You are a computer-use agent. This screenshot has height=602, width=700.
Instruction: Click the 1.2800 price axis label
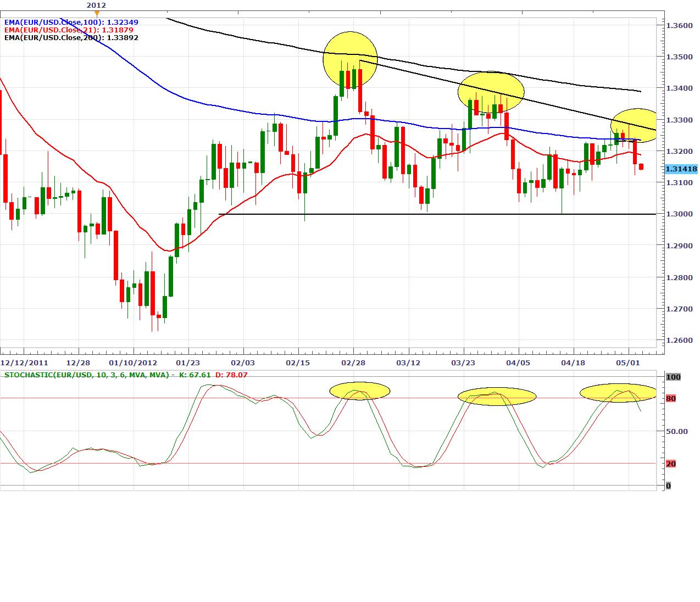[679, 277]
